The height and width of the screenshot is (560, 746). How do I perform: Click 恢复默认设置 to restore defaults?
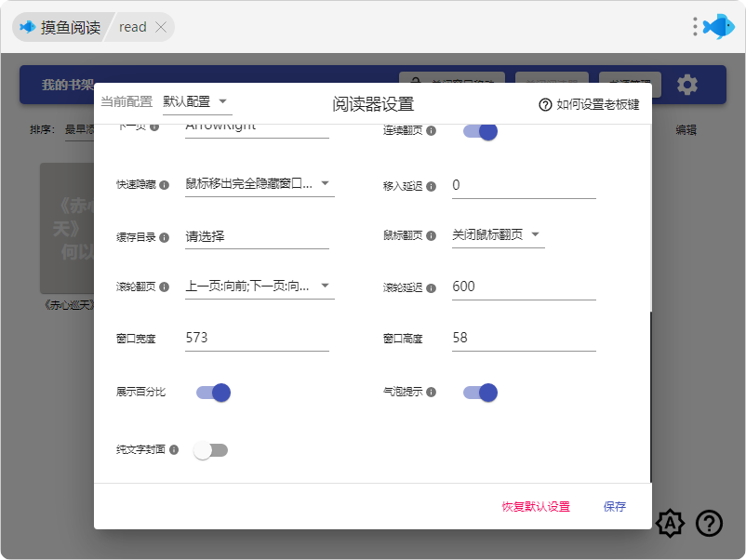(536, 507)
